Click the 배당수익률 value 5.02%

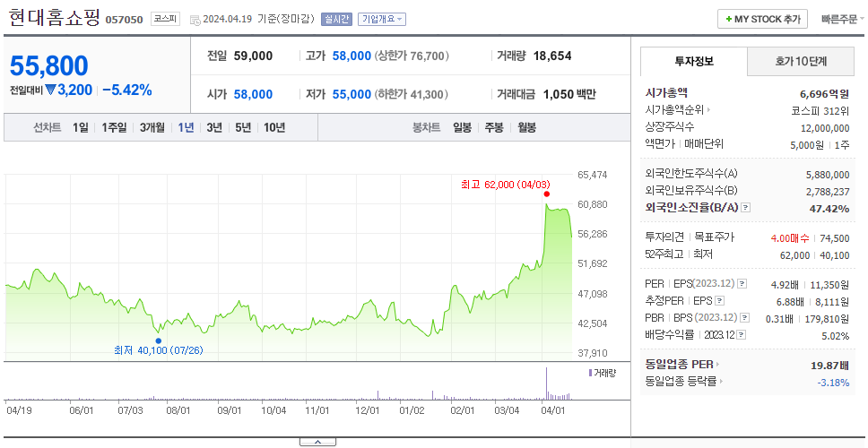point(836,336)
